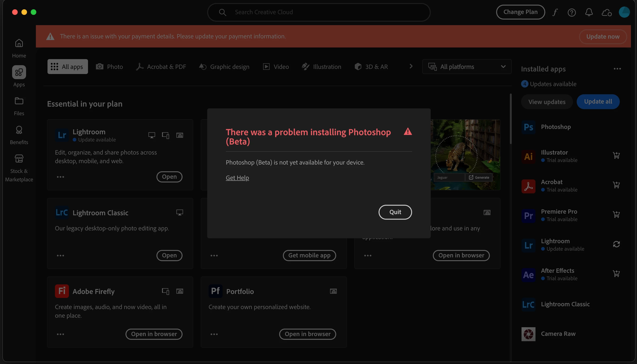
Task: Click the notifications bell icon
Action: pos(589,12)
